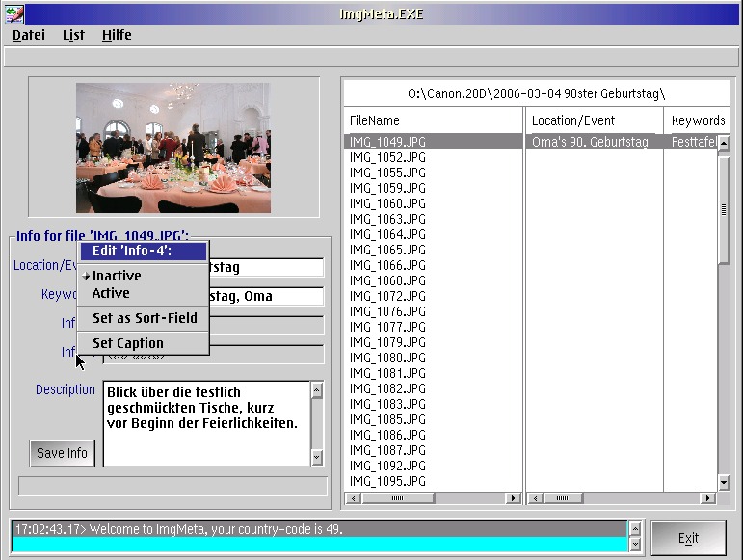This screenshot has width=743, height=560.
Task: Click FileName column horizontal scroll thumb
Action: pos(398,498)
